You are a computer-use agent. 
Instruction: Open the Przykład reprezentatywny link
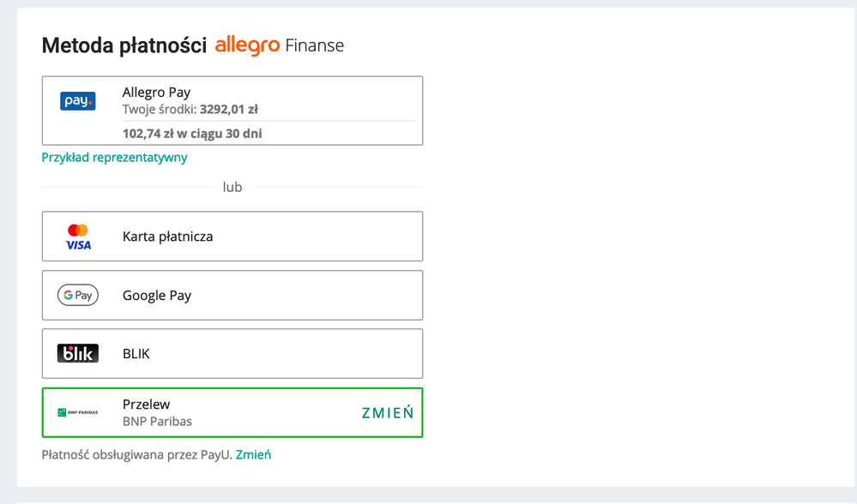point(114,157)
